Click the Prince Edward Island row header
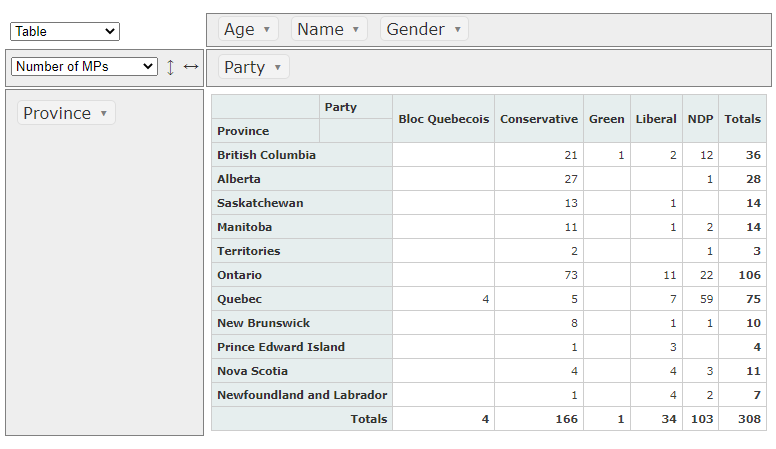The image size is (776, 449). (302, 347)
